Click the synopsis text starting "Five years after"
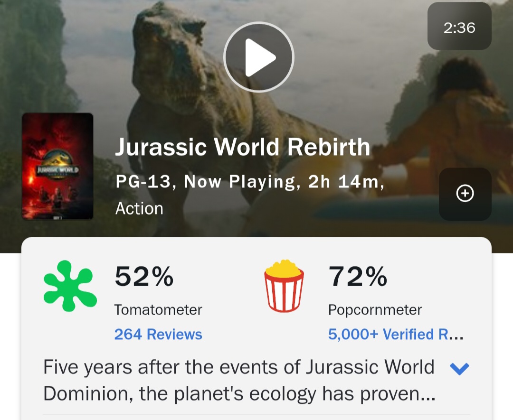Screen dimensions: 513x420 click(239, 380)
